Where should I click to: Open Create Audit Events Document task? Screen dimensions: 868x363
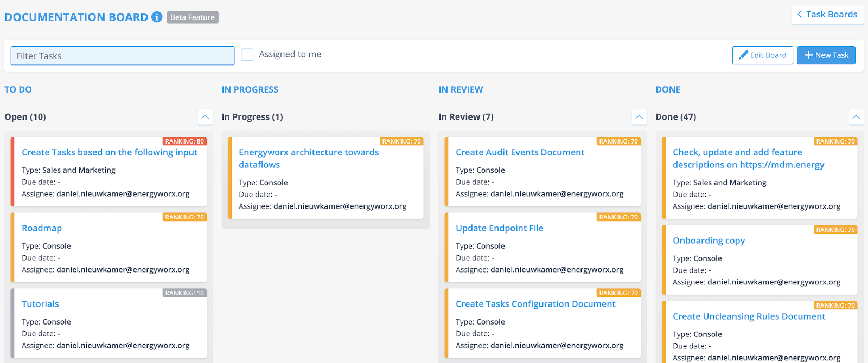coord(520,153)
